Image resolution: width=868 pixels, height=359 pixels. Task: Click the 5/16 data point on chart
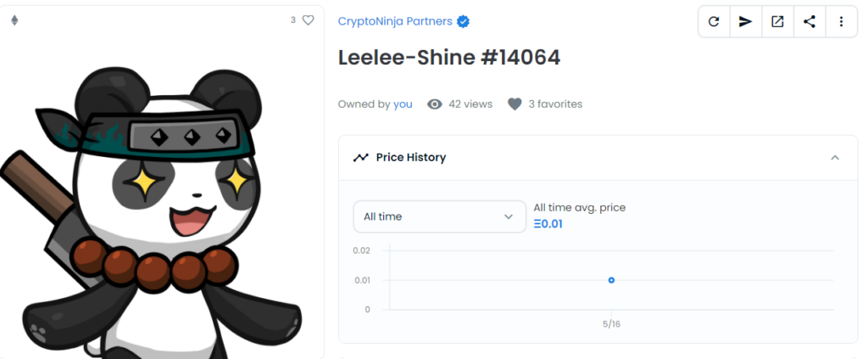tap(611, 280)
